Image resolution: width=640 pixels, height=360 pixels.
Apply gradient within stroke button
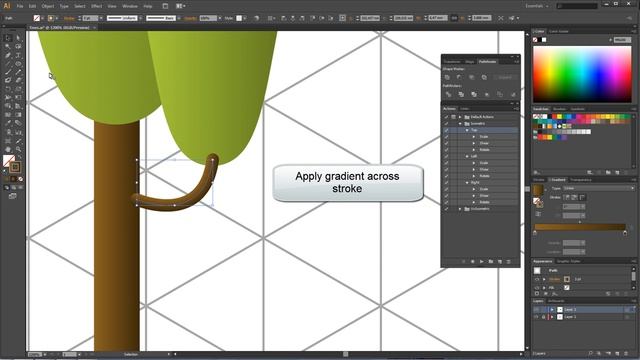(567, 197)
